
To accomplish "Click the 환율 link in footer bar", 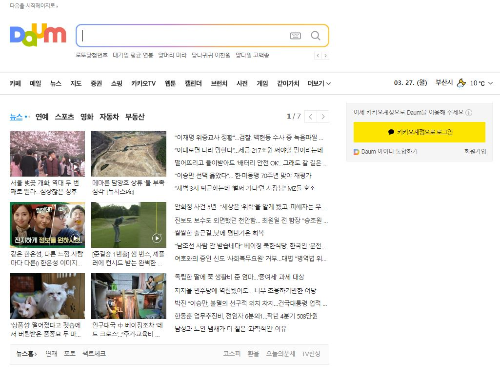I will coord(253,354).
